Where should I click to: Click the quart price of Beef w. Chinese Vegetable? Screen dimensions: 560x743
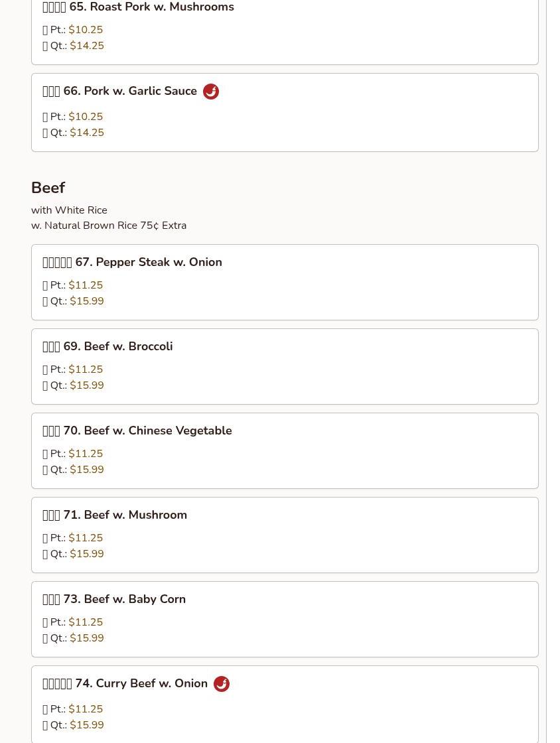[x=87, y=470]
